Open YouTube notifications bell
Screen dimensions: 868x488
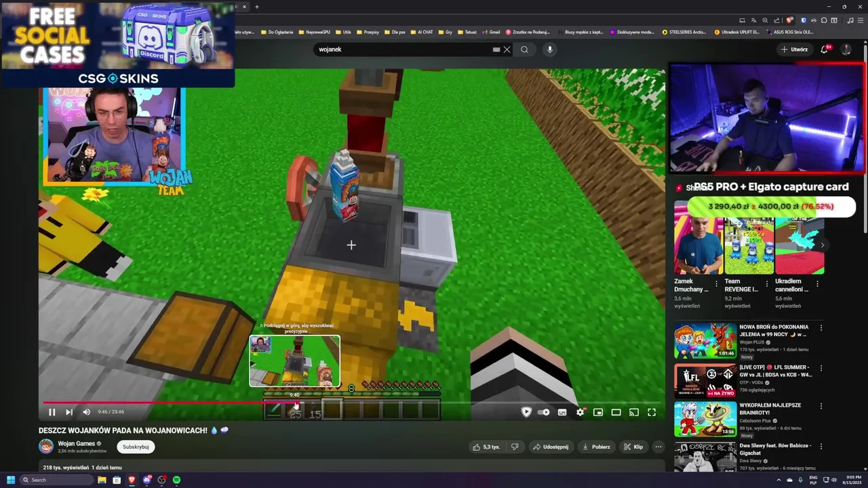pos(825,49)
